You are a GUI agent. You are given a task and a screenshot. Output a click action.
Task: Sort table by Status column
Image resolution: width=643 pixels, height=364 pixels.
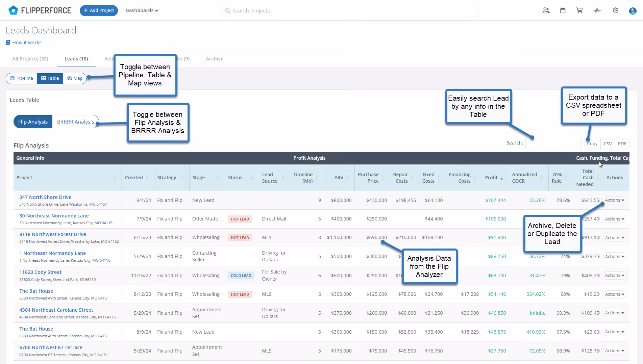[242, 178]
